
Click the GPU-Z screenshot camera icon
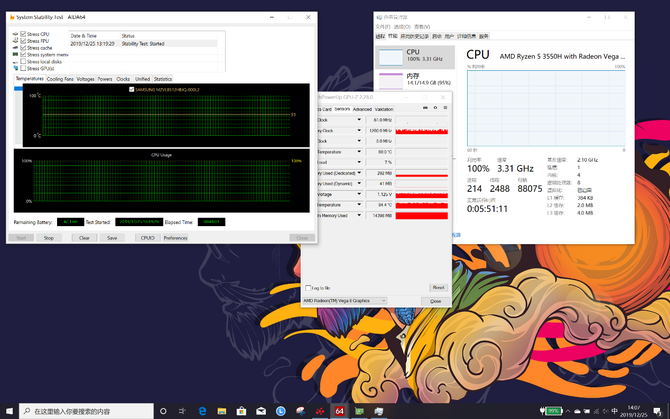(425, 108)
